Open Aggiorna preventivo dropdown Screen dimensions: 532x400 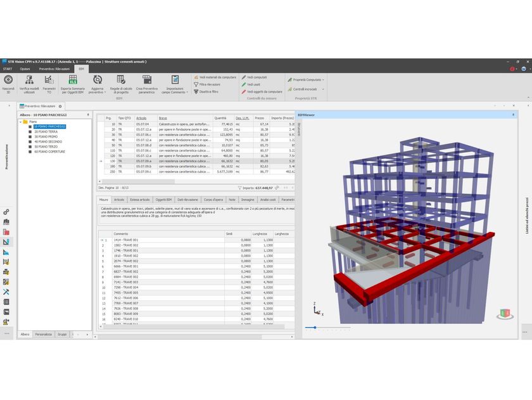pyautogui.click(x=98, y=84)
